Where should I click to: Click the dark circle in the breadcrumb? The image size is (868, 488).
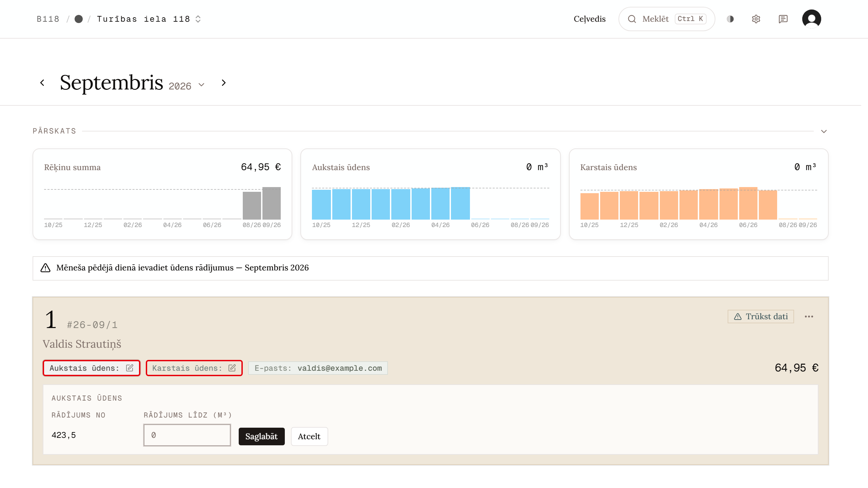pos(79,19)
